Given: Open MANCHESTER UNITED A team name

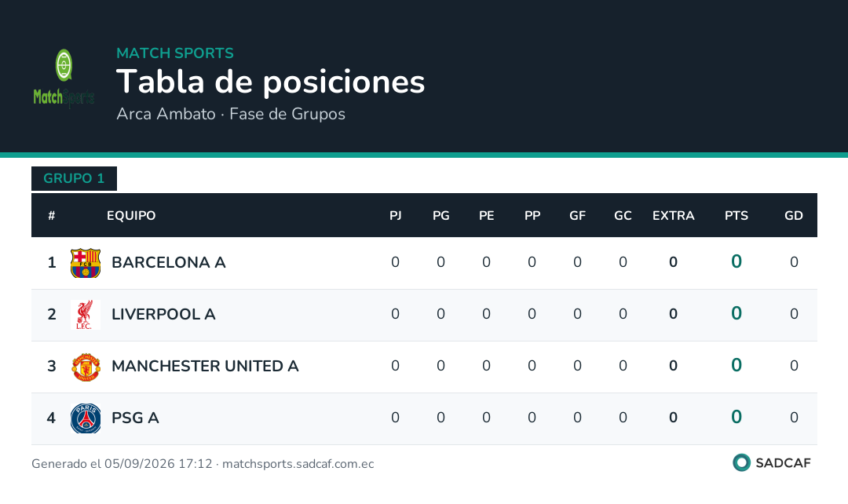Looking at the screenshot, I should point(205,366).
